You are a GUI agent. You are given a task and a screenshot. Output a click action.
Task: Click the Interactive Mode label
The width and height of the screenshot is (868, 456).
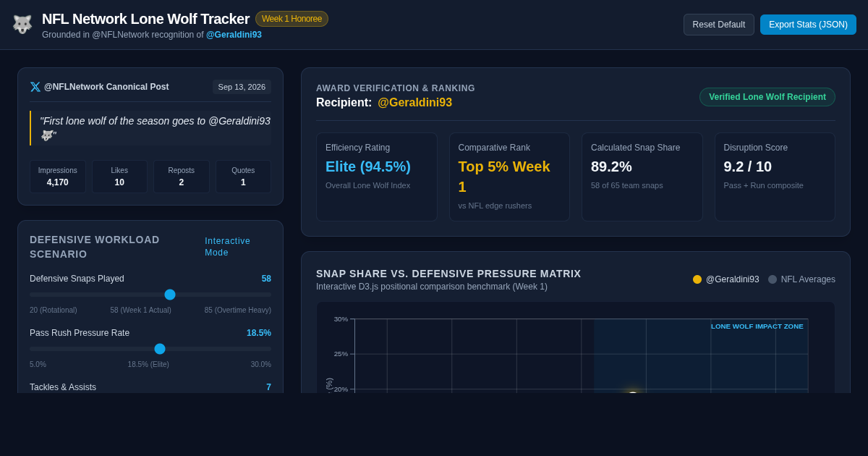227,247
